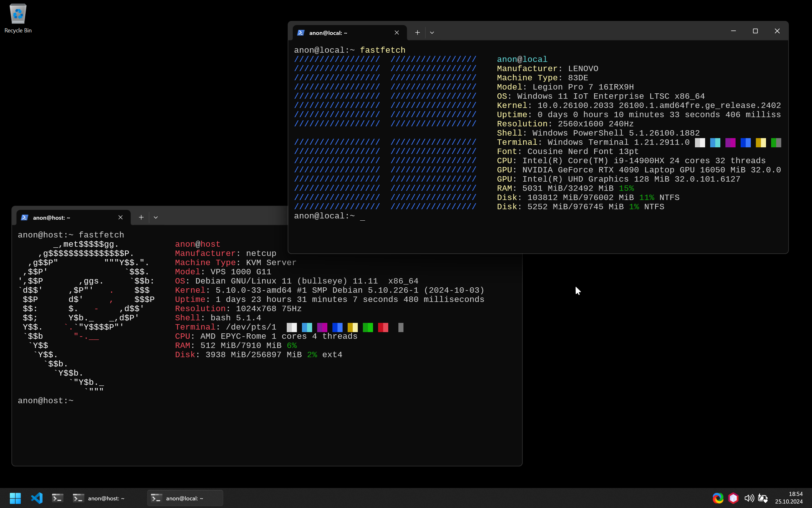Launch Visual Studio Code from the taskbar
The height and width of the screenshot is (508, 812).
click(37, 498)
